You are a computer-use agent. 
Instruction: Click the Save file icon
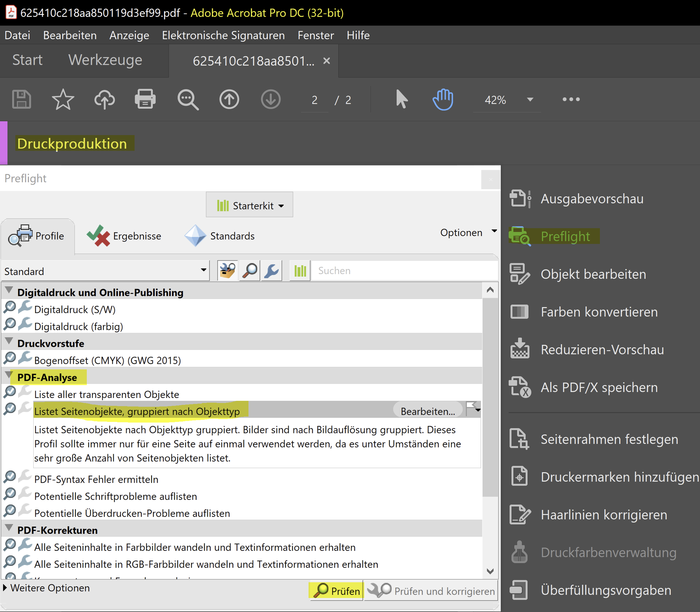click(x=21, y=99)
